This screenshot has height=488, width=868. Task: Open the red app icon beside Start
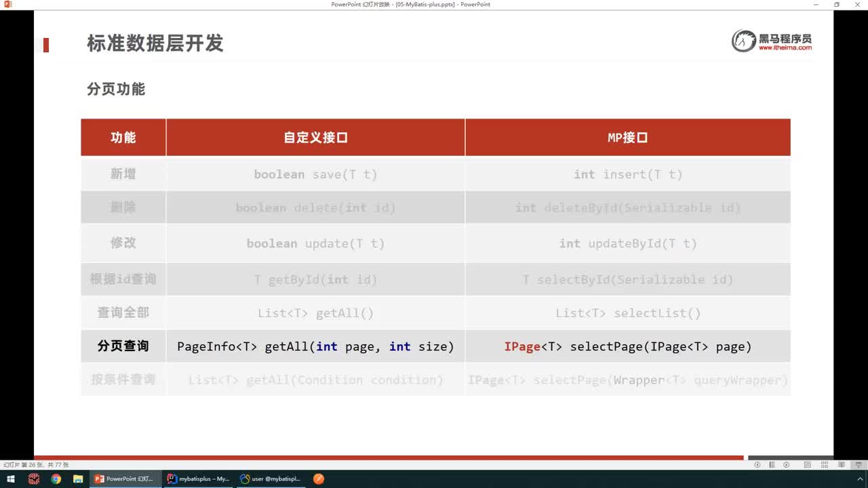click(x=33, y=479)
